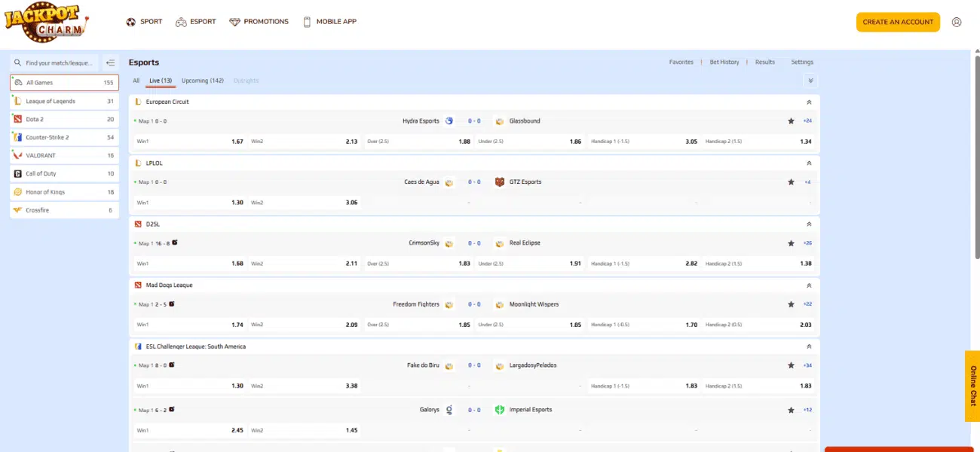Select Crossfire in the games sidebar
The height and width of the screenshot is (452, 980).
pos(64,210)
